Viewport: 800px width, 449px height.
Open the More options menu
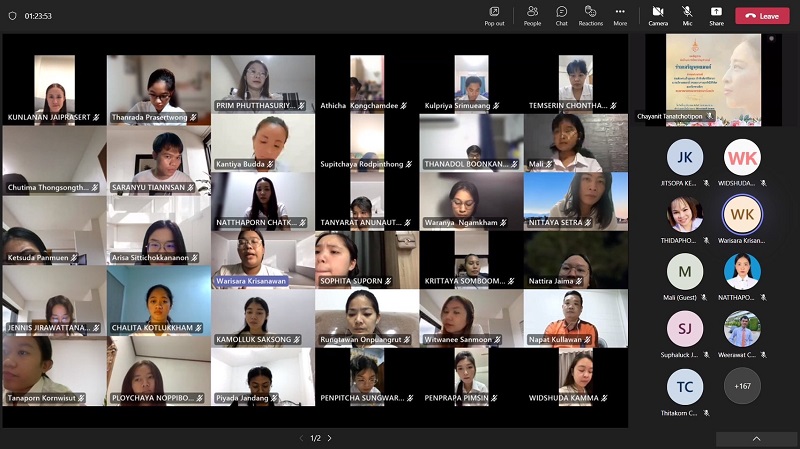pyautogui.click(x=620, y=15)
